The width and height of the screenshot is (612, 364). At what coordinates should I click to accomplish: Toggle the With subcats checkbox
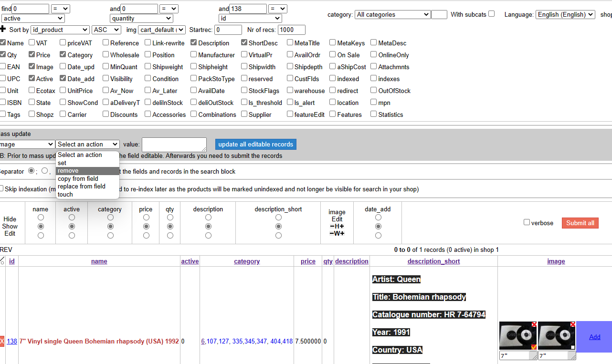click(x=491, y=14)
